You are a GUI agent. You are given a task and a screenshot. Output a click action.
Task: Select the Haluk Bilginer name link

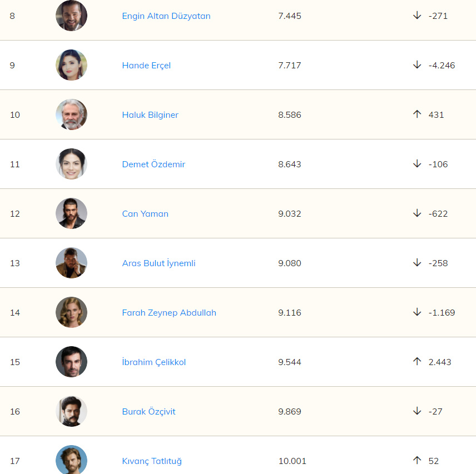click(150, 115)
